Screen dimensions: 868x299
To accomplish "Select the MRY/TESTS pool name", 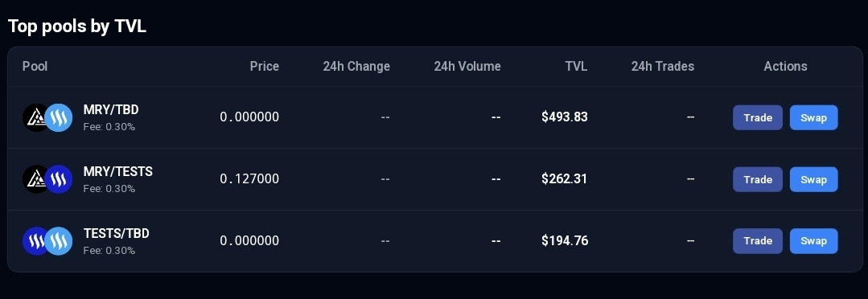I will (x=118, y=172).
